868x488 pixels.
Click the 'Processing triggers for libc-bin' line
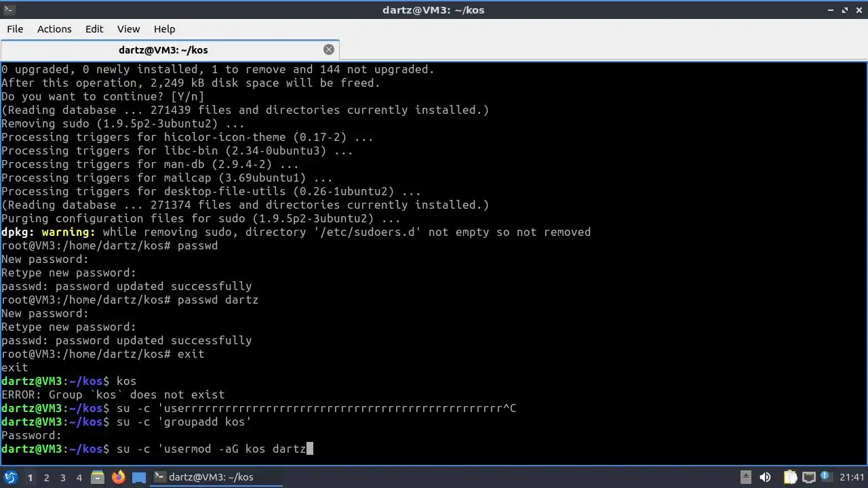point(177,150)
